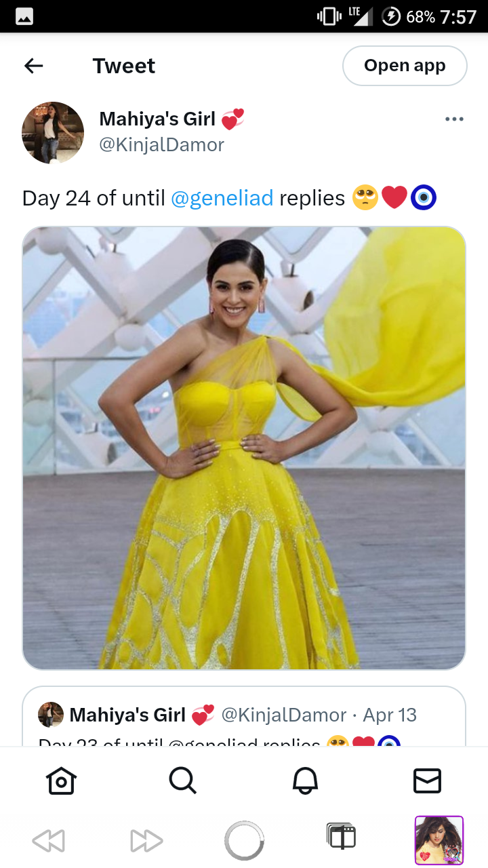Tap the browser rewind arrow icon

(x=49, y=842)
